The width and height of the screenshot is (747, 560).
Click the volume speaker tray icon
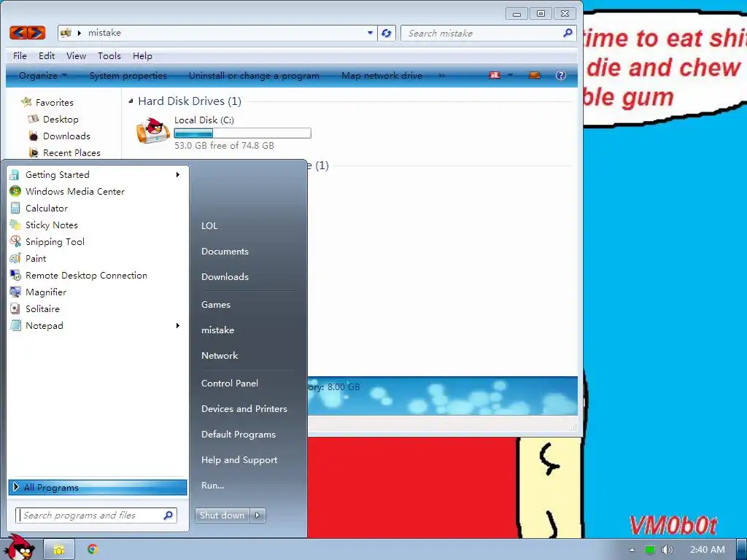(667, 550)
